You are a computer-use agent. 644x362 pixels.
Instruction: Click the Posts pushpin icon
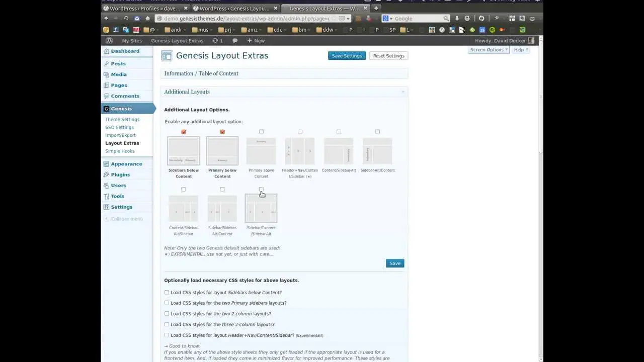coord(106,64)
